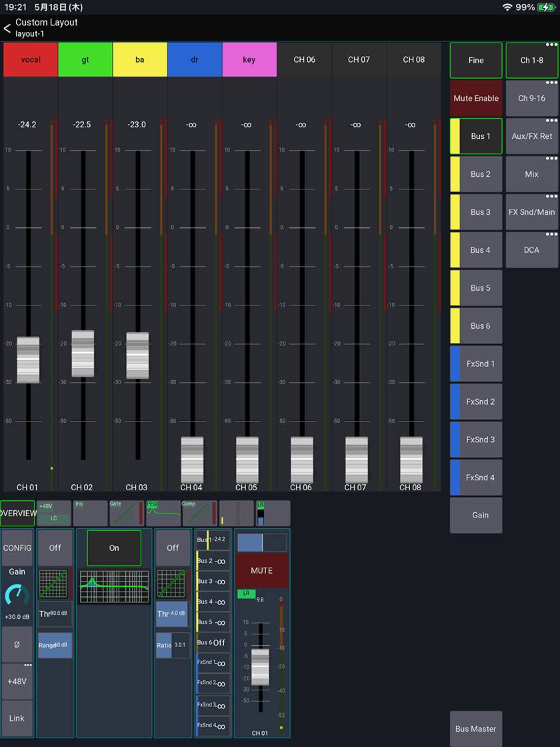Toggle the red MUTE button for CH 01
This screenshot has height=747, width=560.
click(x=261, y=570)
